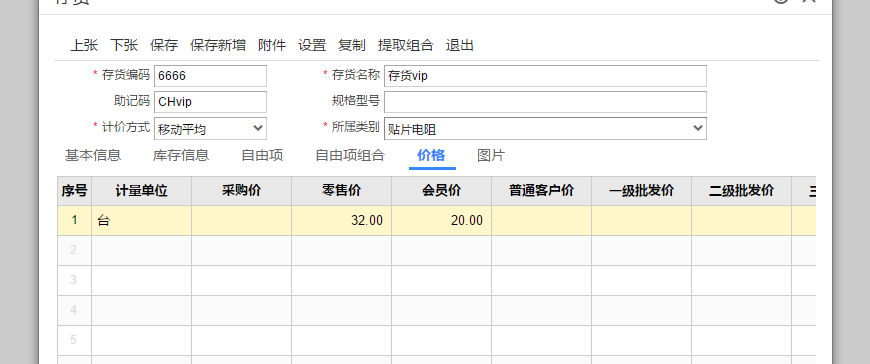Screen dimensions: 870x364
Task: Select the 零售价 cell showing 32.00
Action: pyautogui.click(x=342, y=220)
